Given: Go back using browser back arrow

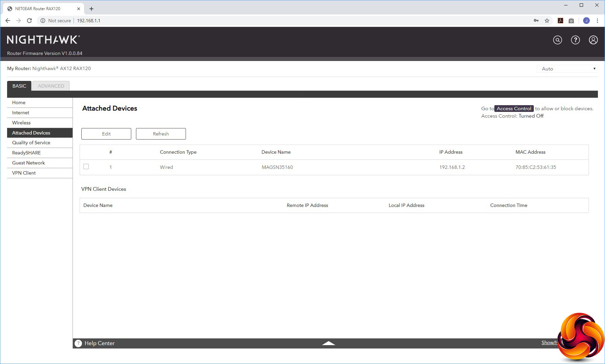Looking at the screenshot, I should pyautogui.click(x=8, y=21).
